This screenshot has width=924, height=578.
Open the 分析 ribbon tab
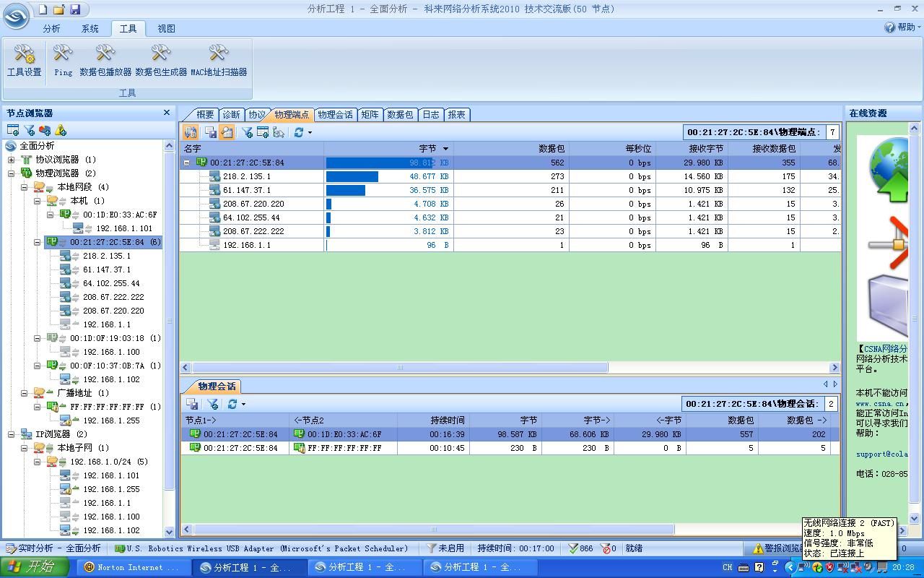coord(51,29)
